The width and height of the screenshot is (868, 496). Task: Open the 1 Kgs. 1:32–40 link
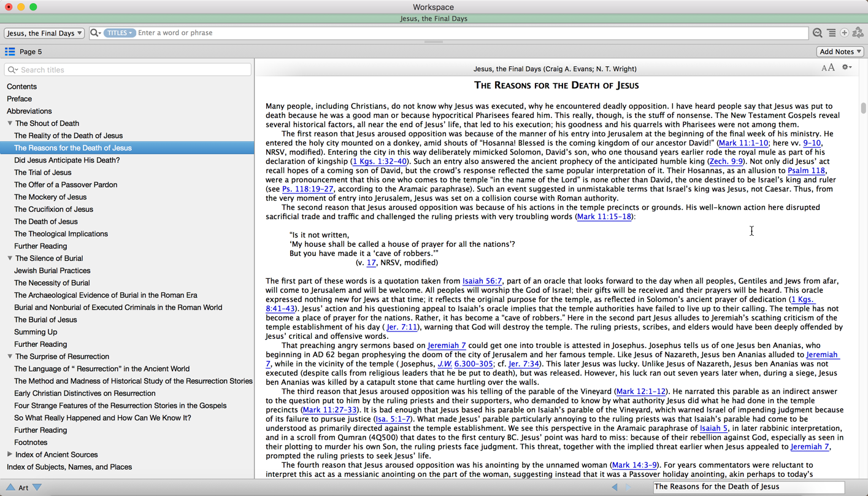(x=380, y=161)
